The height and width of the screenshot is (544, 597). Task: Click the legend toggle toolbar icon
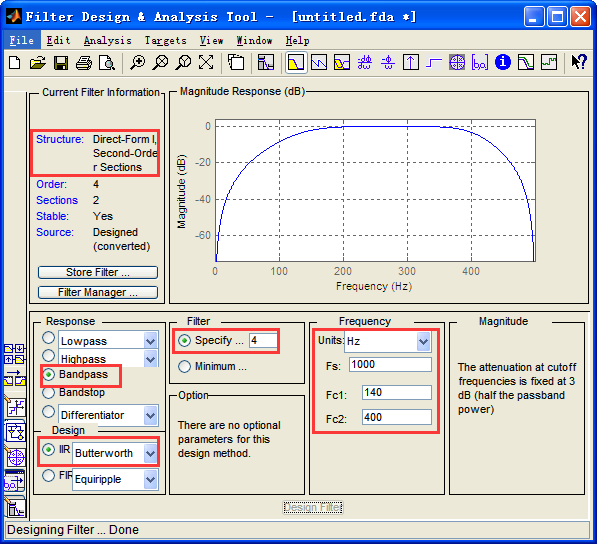[x=236, y=62]
